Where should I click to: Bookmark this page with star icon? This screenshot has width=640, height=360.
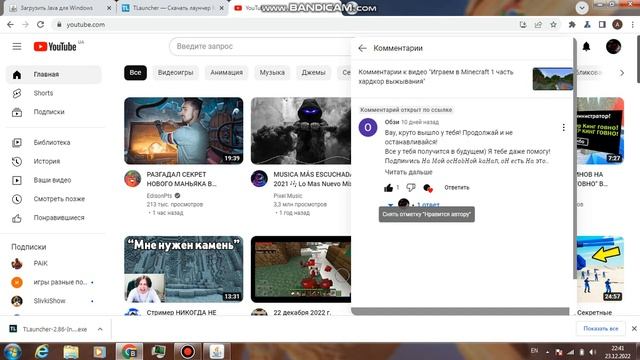pos(553,24)
